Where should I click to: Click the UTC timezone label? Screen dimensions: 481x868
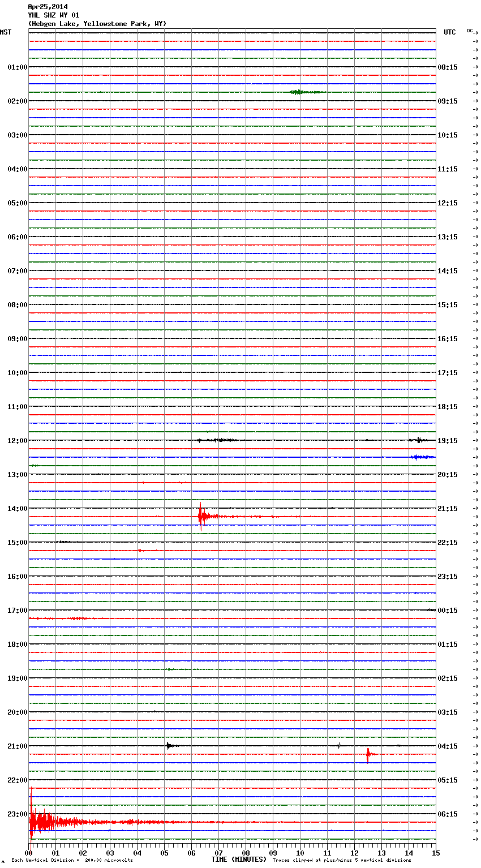click(x=449, y=32)
